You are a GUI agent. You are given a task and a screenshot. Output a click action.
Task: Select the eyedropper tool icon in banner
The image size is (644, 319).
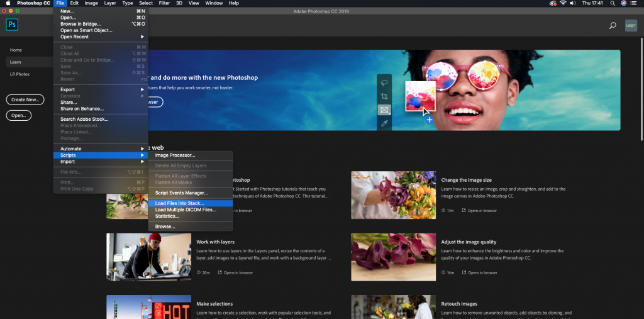point(384,123)
